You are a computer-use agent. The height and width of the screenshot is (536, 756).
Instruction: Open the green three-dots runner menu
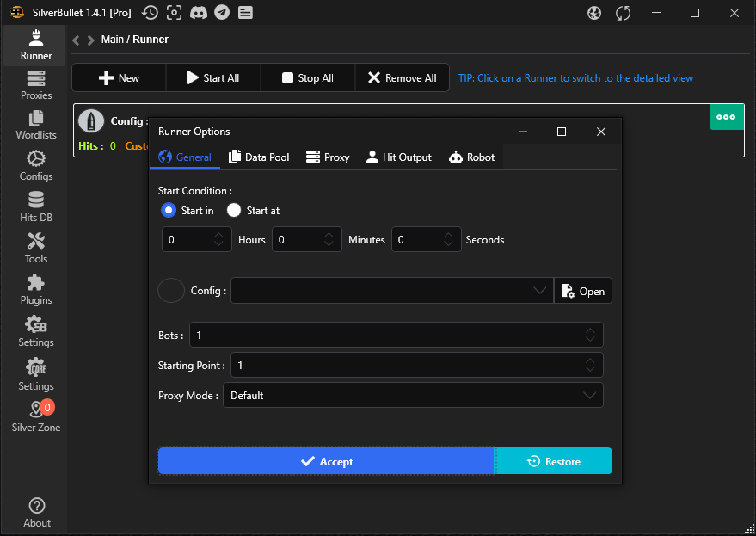click(x=726, y=117)
